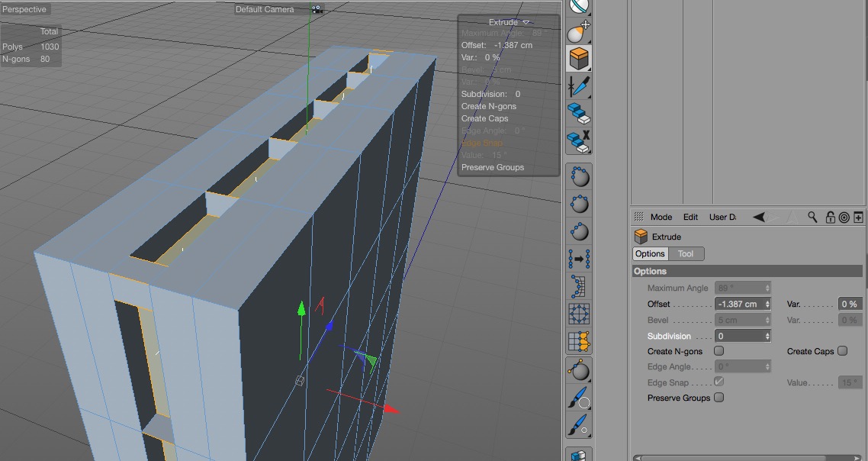This screenshot has width=868, height=461.
Task: Select the grid with orange polygons icon
Action: 579,340
